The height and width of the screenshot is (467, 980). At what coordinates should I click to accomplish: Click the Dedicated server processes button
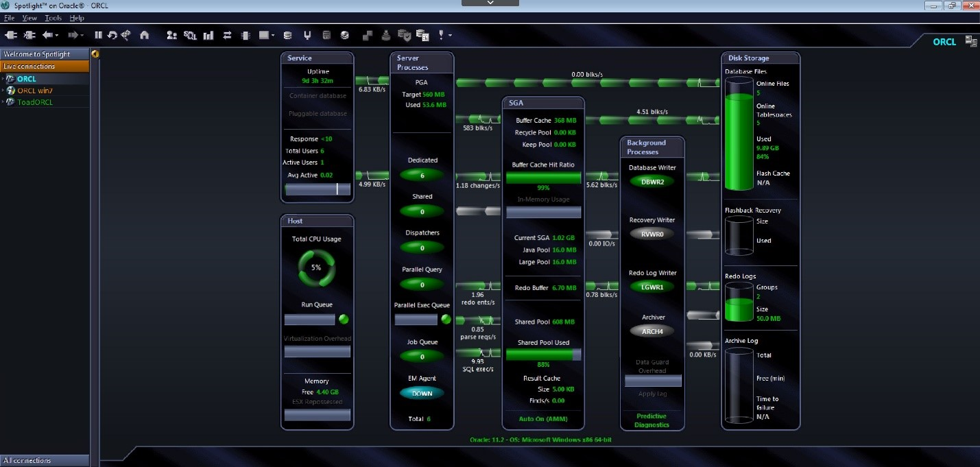pos(422,175)
